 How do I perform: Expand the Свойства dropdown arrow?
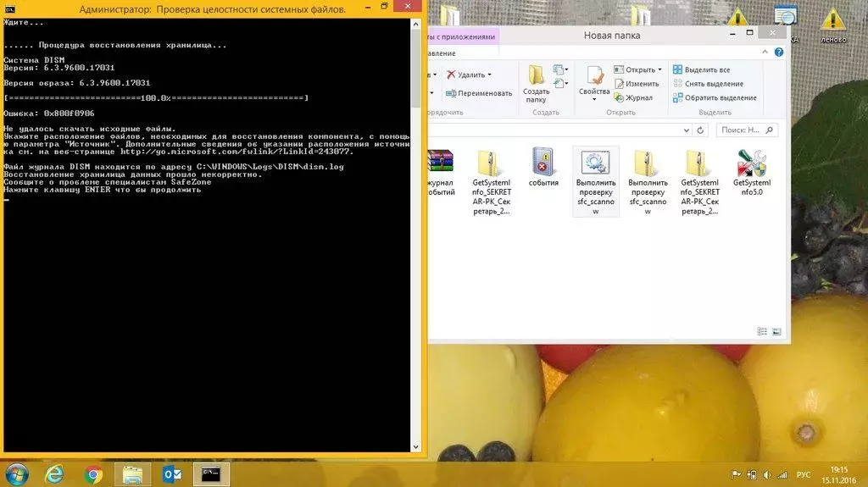pyautogui.click(x=594, y=100)
